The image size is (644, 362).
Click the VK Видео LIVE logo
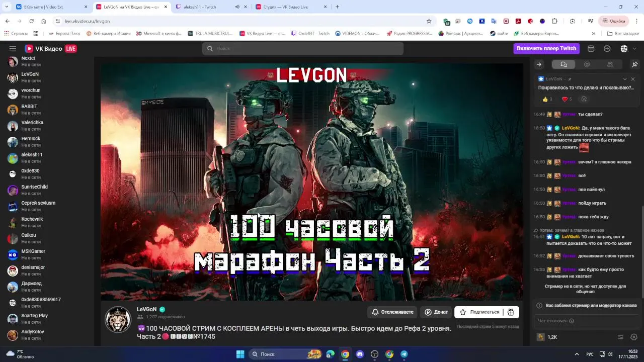pyautogui.click(x=51, y=49)
